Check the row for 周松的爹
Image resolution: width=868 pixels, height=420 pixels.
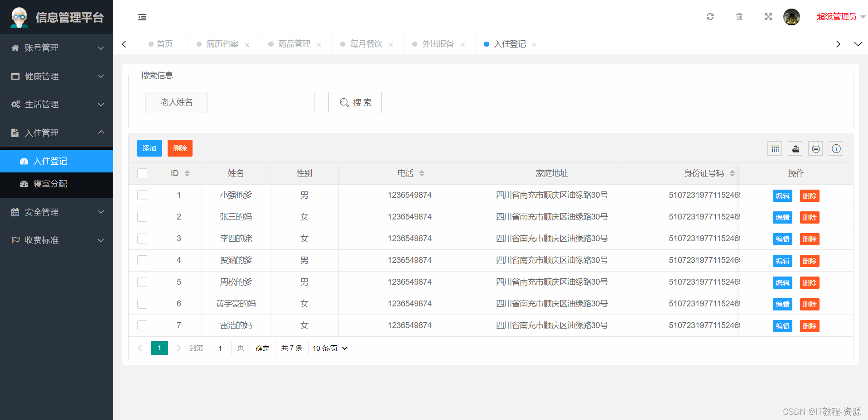click(x=142, y=282)
